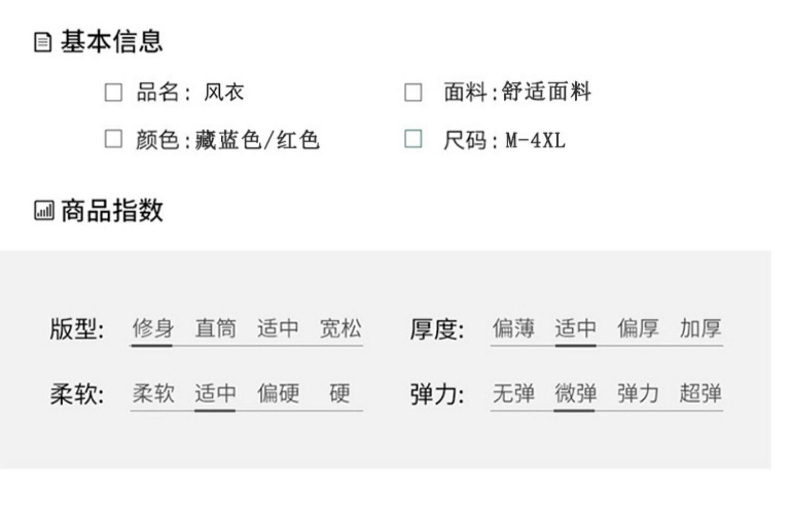Viewport: 812px width, 512px height.
Task: Pick 柔软 in the 柔软 row
Action: click(x=153, y=394)
